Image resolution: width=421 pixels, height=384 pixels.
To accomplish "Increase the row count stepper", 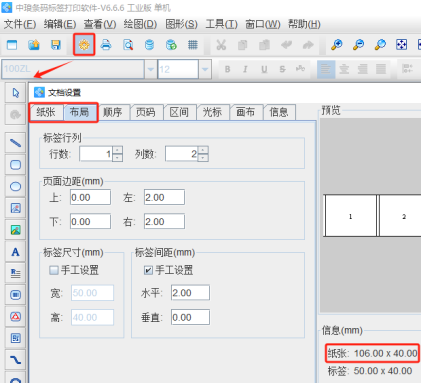I will (x=118, y=150).
